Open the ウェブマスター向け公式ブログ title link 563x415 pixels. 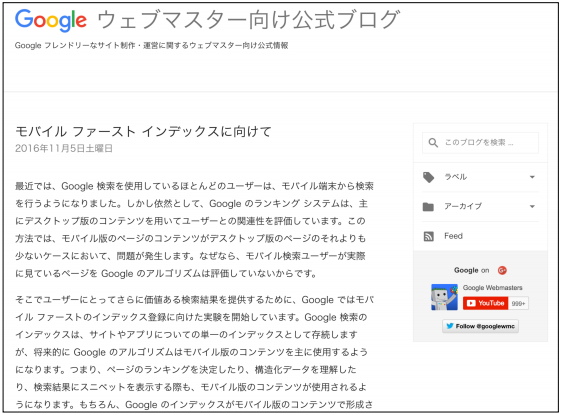248,20
